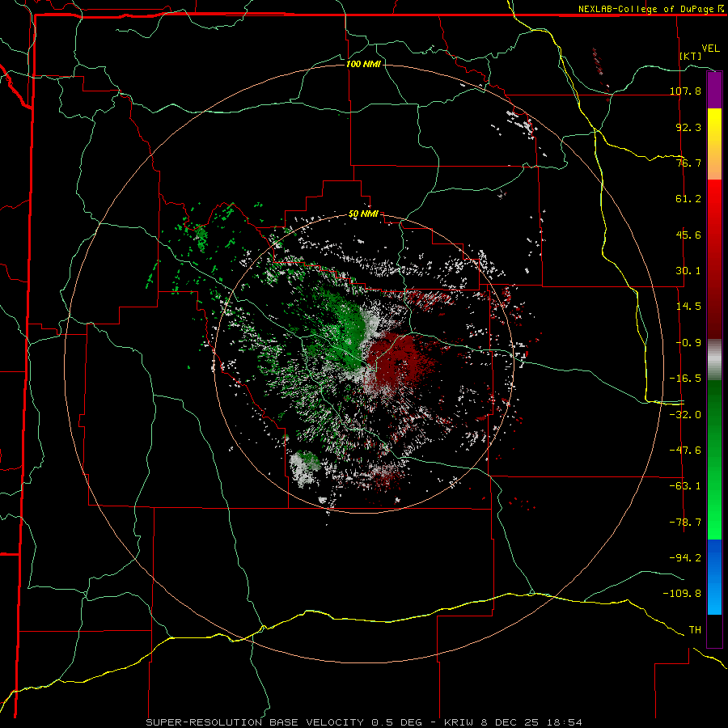Click the KRIW 8 DEC 25 18:54 timestamp
The height and width of the screenshot is (728, 728).
(513, 722)
